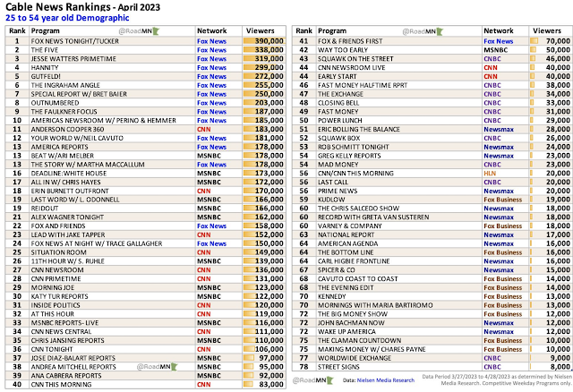
Task: Select 'Network' header in left table
Action: click(212, 31)
